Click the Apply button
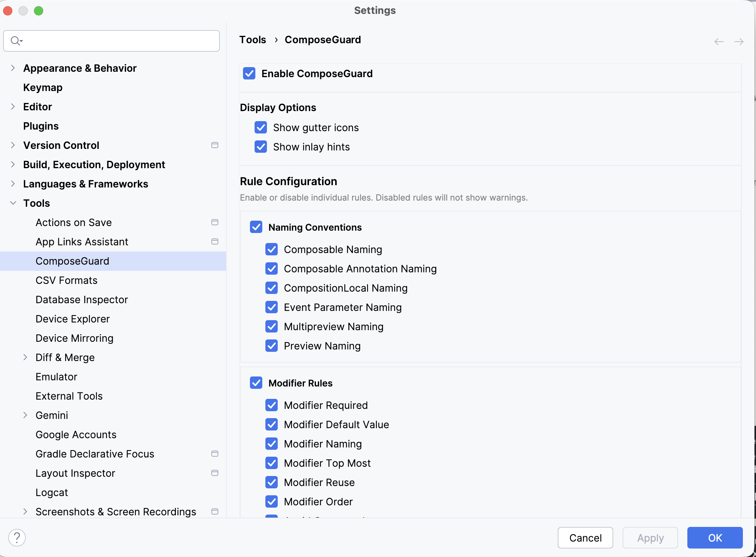The image size is (756, 557). pyautogui.click(x=650, y=538)
